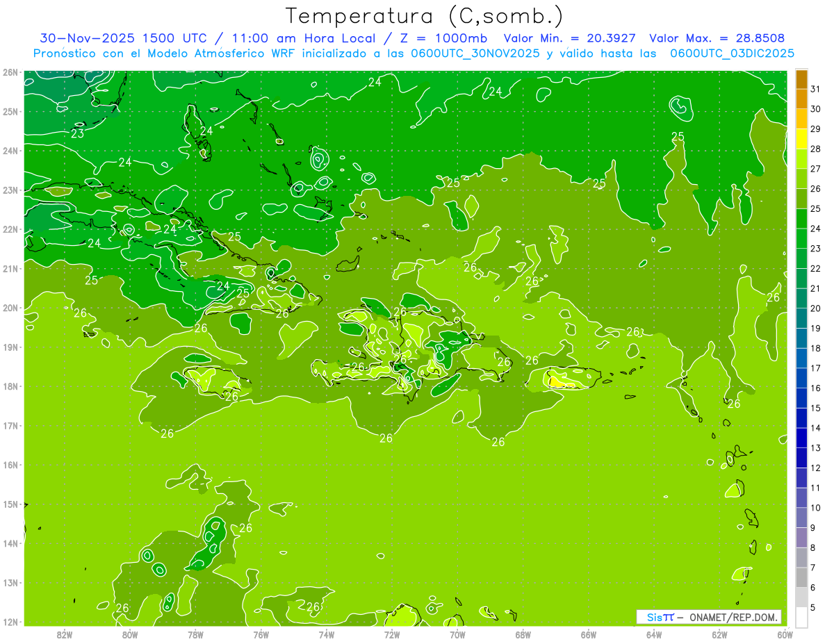Image resolution: width=834 pixels, height=644 pixels.
Task: Click the "16N" latitude axis label
Action: (x=10, y=465)
